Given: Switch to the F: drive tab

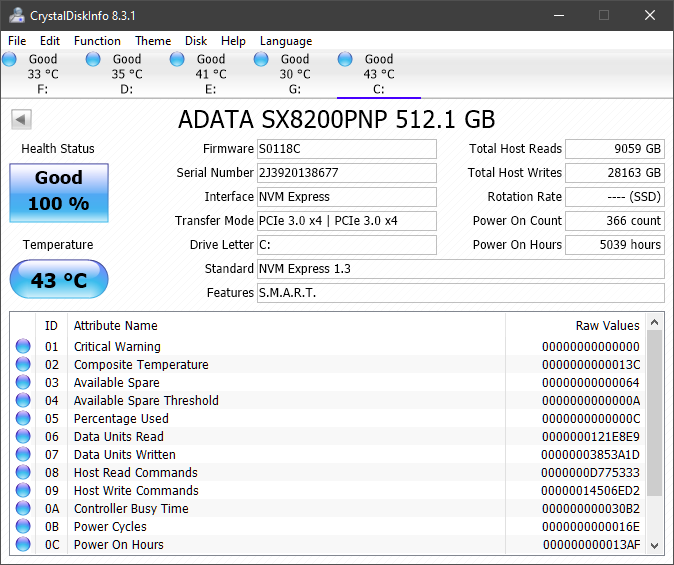Looking at the screenshot, I should 43,74.
